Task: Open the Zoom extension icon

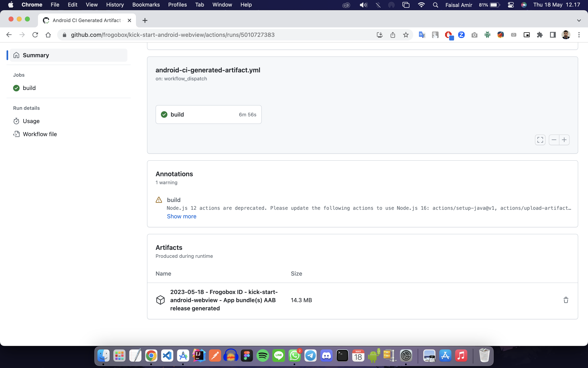Action: 461,35
